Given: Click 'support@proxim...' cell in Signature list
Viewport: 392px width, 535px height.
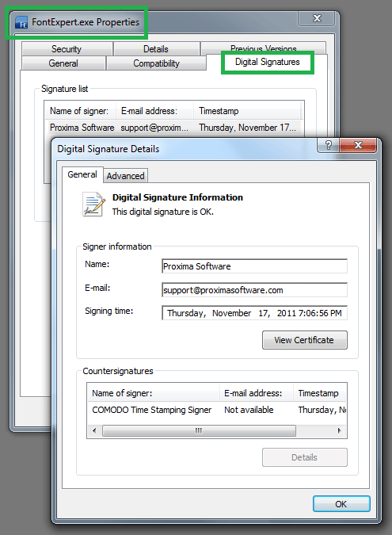Looking at the screenshot, I should point(154,128).
